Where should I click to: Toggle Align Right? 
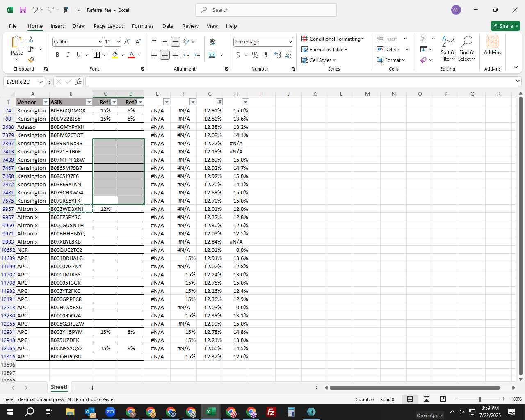[x=176, y=55]
